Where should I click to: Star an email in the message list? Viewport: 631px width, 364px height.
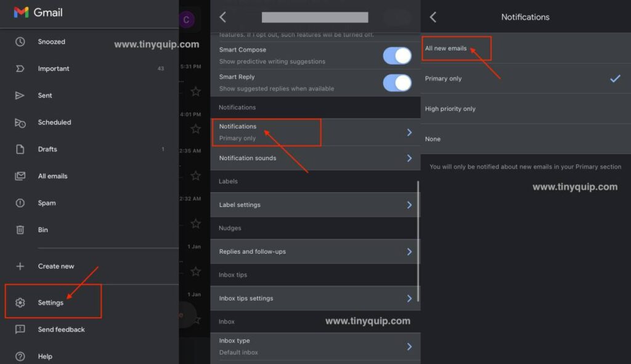195,91
